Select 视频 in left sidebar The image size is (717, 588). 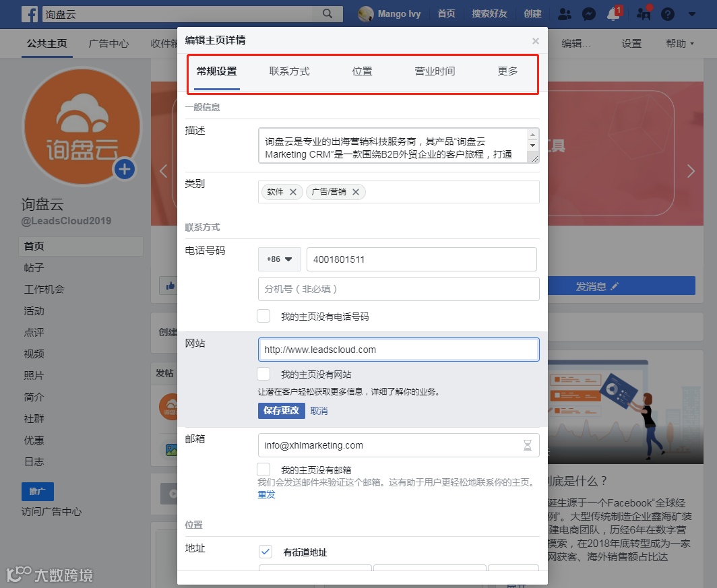(x=34, y=354)
